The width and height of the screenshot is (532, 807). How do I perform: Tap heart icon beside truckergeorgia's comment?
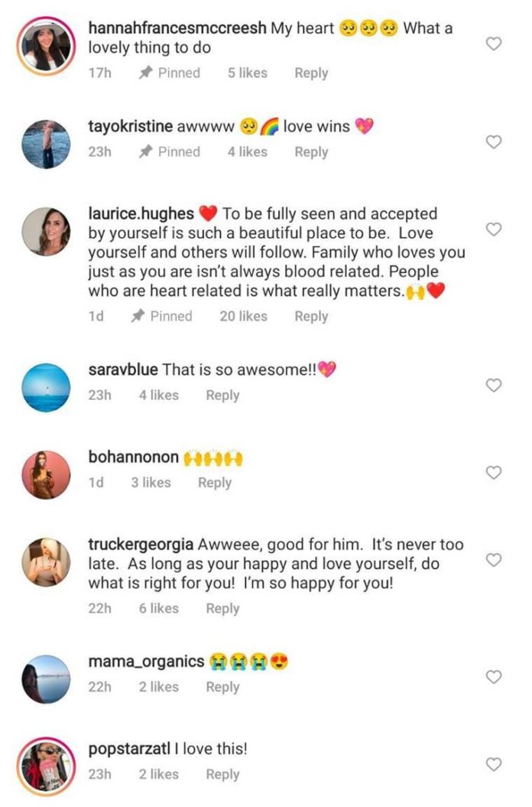(494, 561)
